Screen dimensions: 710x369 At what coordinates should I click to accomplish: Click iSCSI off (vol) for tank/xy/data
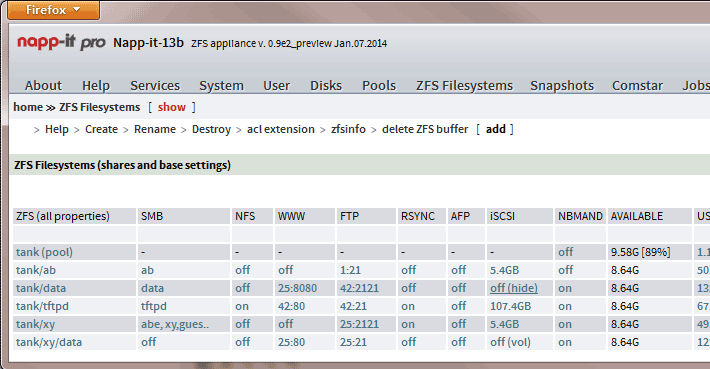click(x=510, y=342)
